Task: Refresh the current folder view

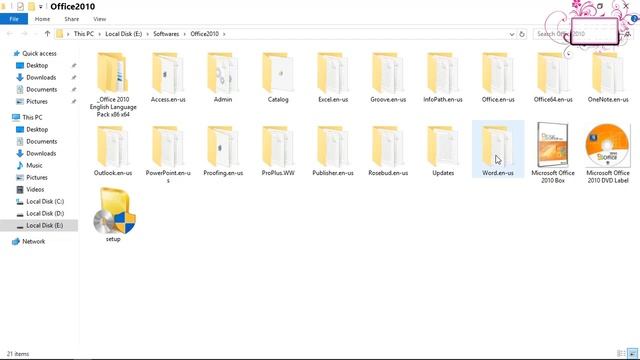Action: [522, 34]
